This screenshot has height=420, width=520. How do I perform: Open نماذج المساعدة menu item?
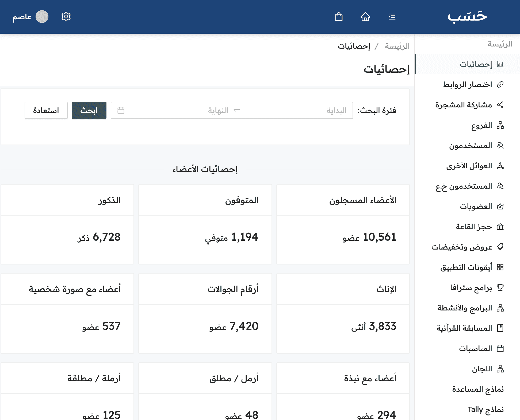click(468, 389)
